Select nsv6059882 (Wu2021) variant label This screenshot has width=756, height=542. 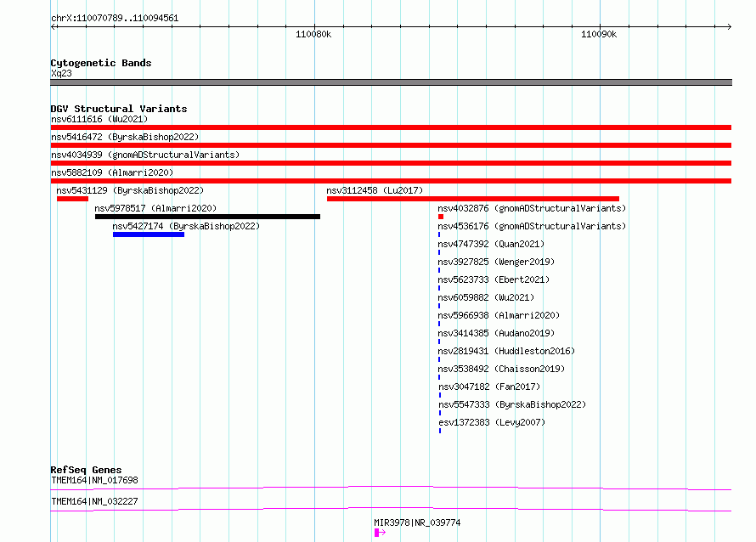(x=486, y=297)
